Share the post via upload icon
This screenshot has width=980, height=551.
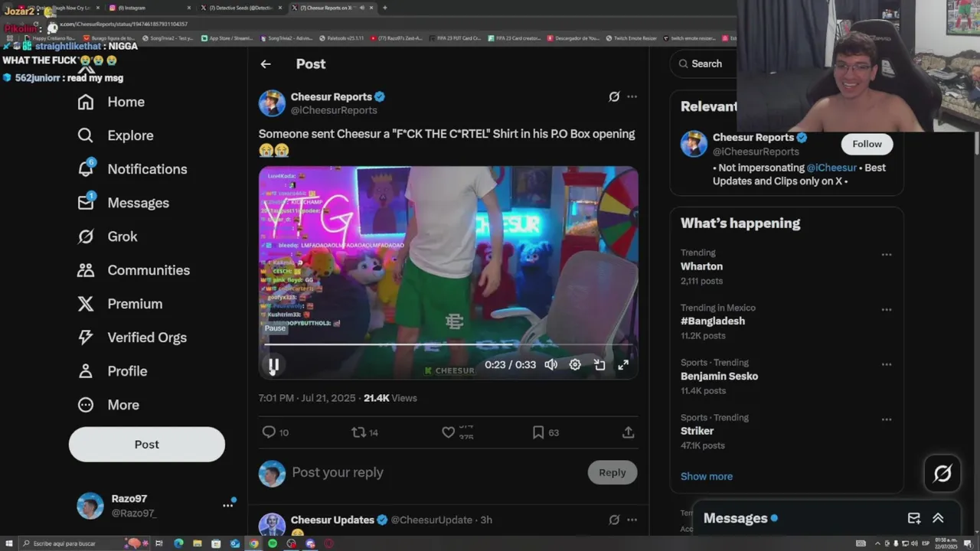click(628, 432)
